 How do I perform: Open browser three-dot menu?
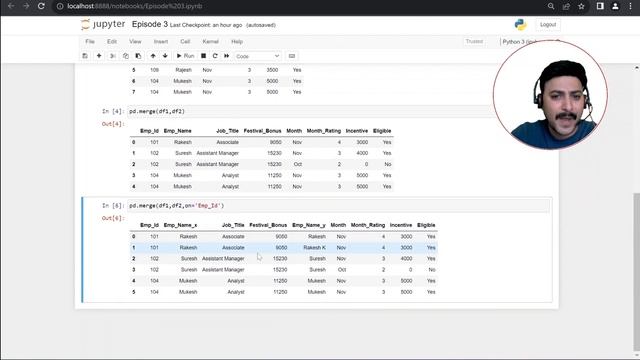click(x=630, y=6)
